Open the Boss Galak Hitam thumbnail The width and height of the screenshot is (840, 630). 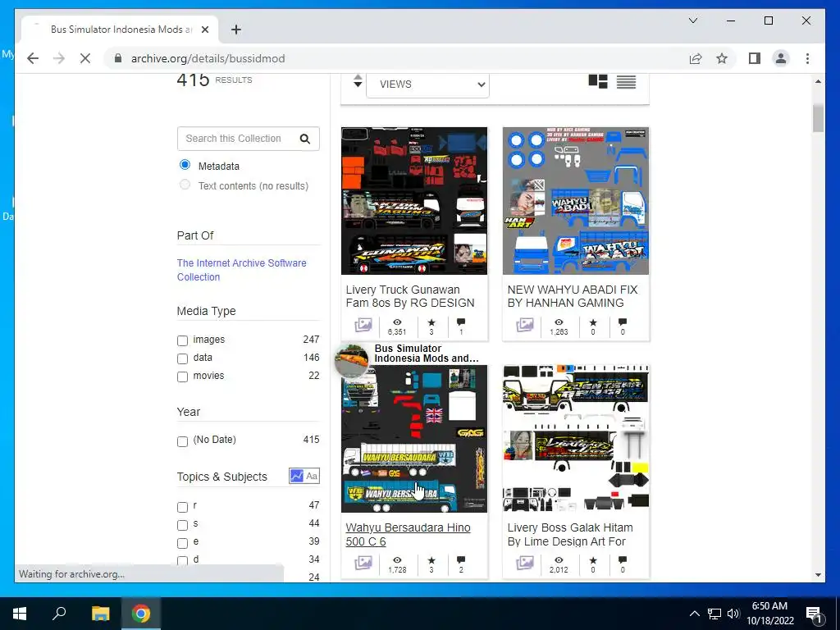point(576,439)
